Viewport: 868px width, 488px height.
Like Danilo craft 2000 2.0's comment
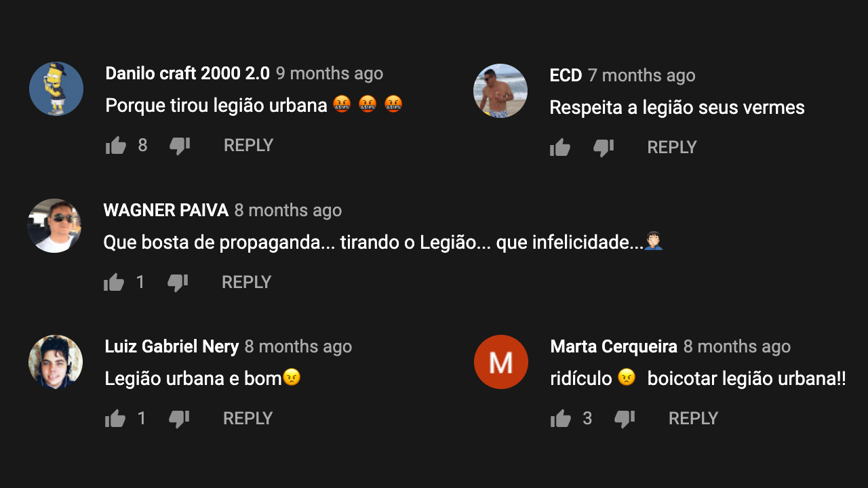[x=116, y=146]
